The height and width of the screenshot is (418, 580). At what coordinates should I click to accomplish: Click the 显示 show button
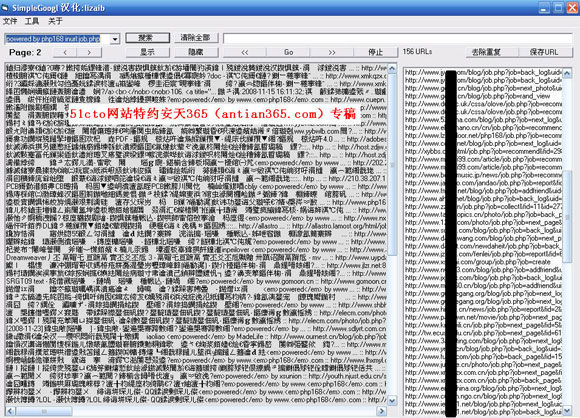[148, 52]
